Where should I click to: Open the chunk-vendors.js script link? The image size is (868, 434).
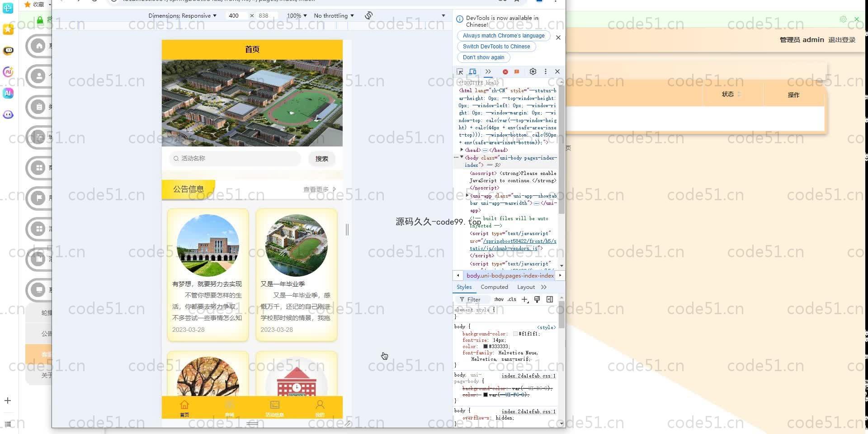pos(513,245)
